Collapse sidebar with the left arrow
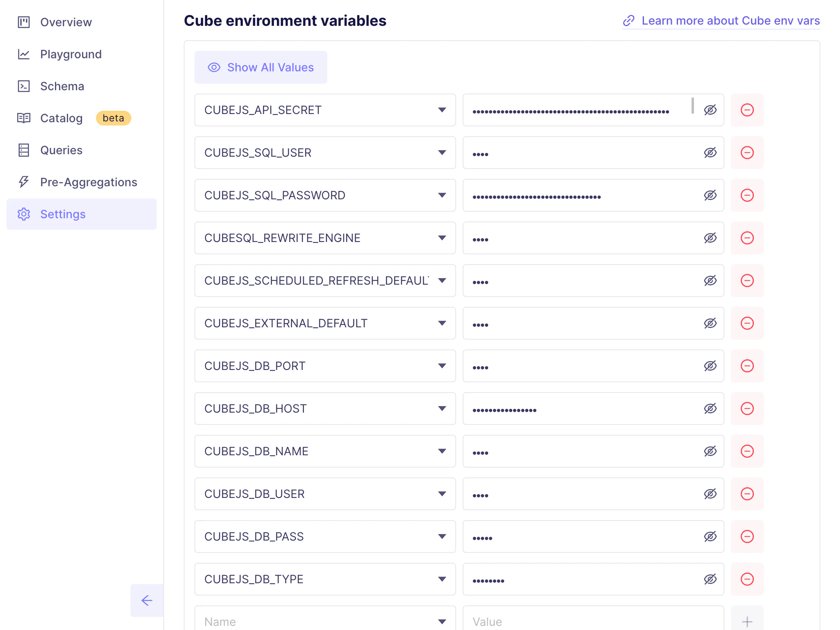 click(x=147, y=600)
